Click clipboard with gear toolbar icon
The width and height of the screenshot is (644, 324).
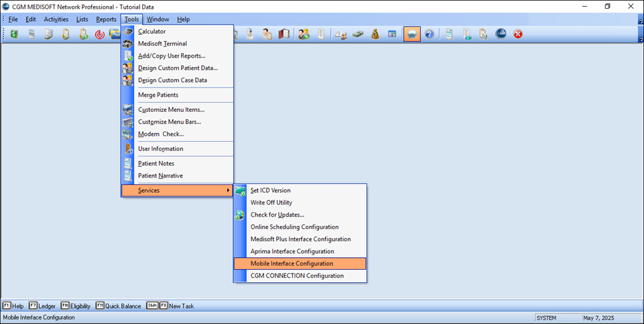pyautogui.click(x=483, y=34)
